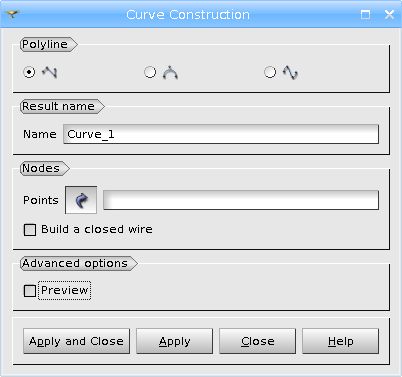The height and width of the screenshot is (377, 402).
Task: Select the Polyline curve type icon
Action: click(x=50, y=72)
